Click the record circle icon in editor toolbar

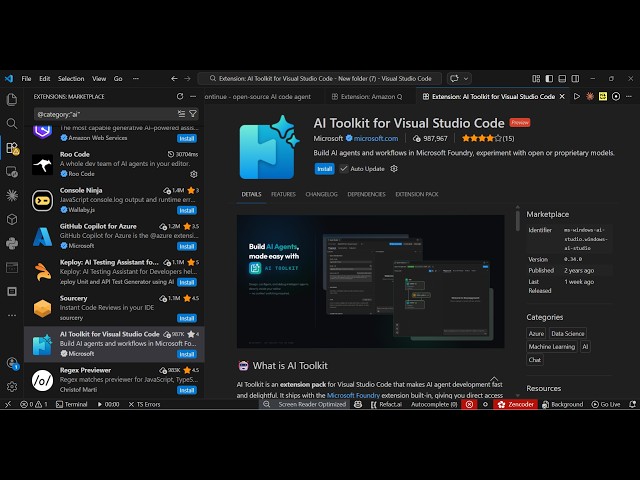[616, 96]
